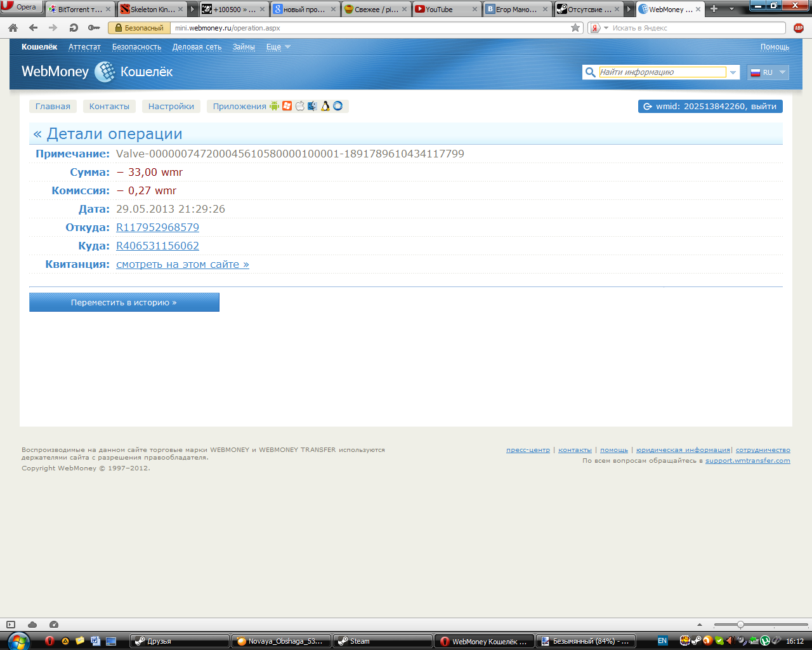This screenshot has width=812, height=650.
Task: Switch to the YouTube browser tab
Action: click(446, 9)
